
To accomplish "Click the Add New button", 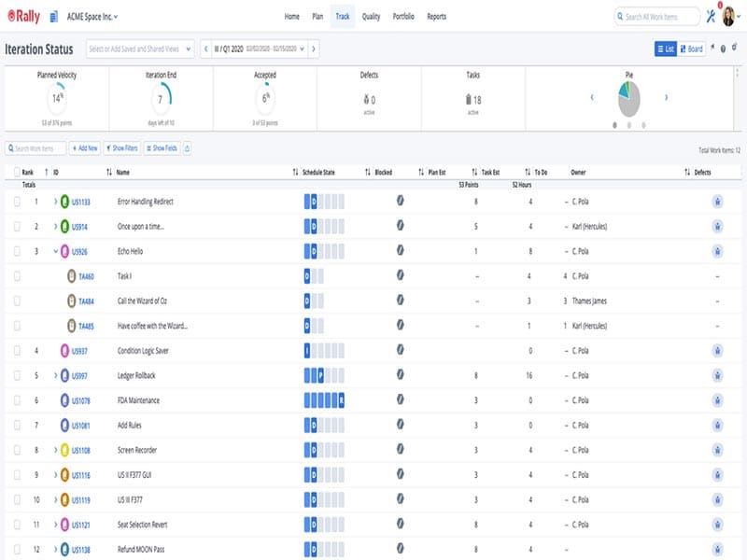I will pos(84,148).
